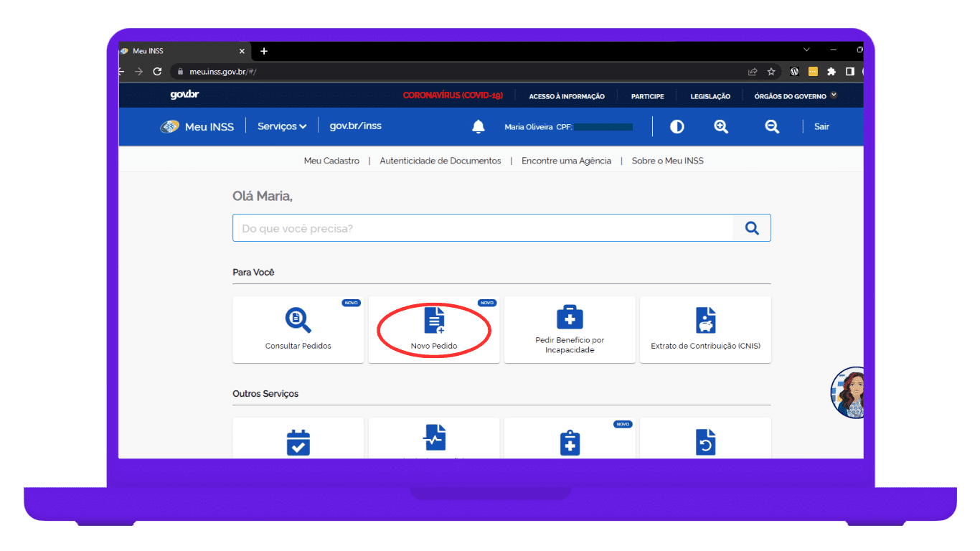
Task: Open the Novo Pedido card
Action: (434, 329)
